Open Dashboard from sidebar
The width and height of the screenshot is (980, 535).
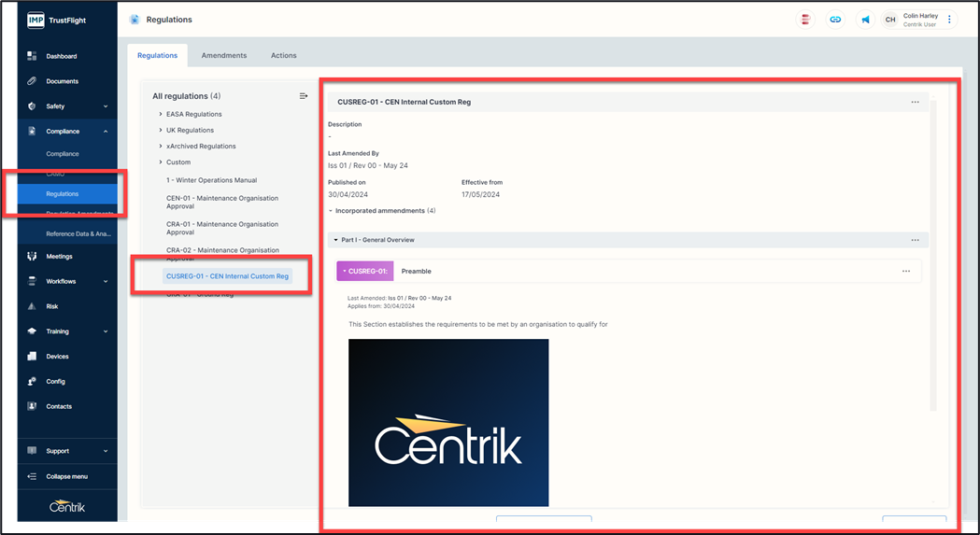point(62,56)
